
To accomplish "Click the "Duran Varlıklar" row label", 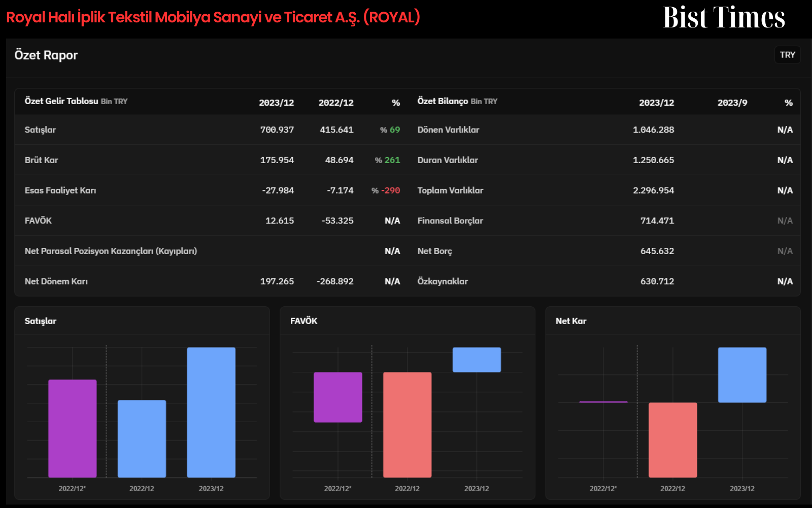I will point(448,160).
